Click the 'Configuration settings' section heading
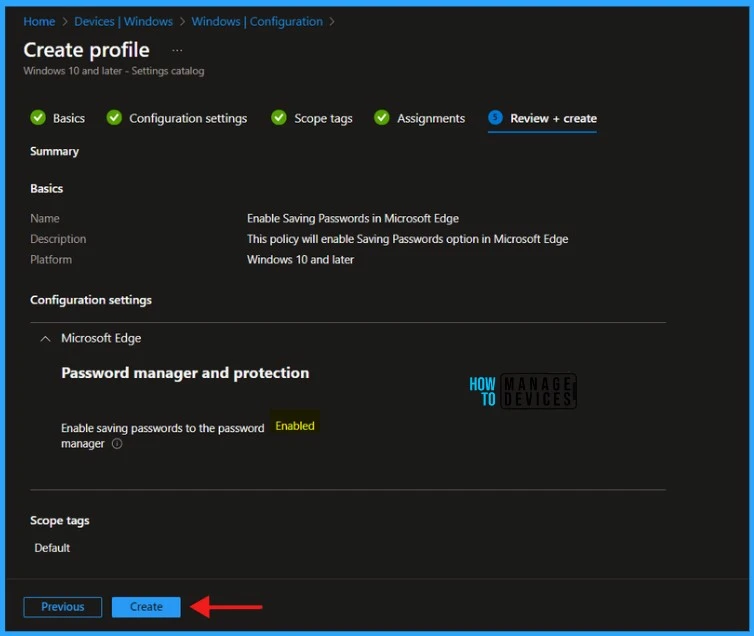This screenshot has width=754, height=636. point(91,300)
